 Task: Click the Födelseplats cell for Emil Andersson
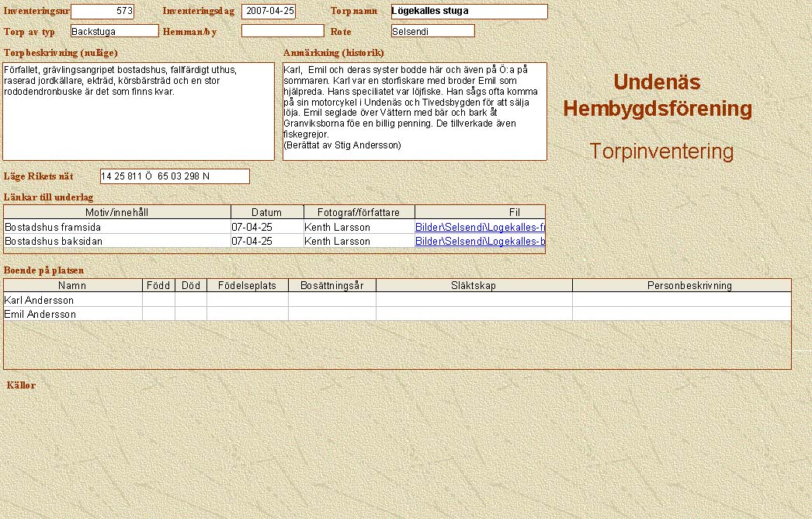(247, 314)
